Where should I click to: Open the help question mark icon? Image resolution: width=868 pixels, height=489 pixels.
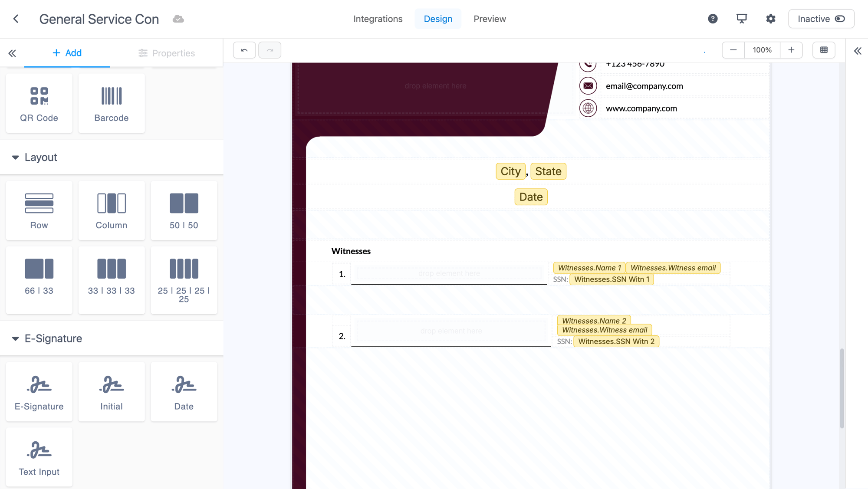point(713,19)
